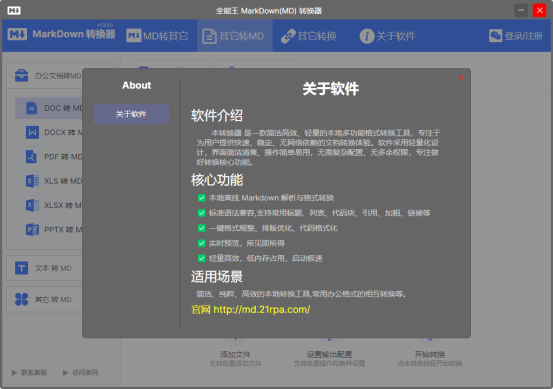Click the MD icon of MD转其它

tap(133, 36)
